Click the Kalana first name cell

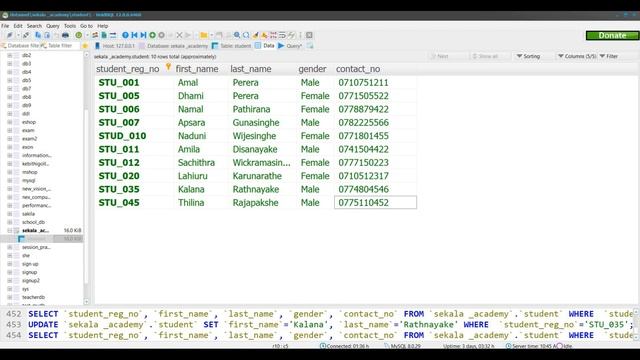(191, 189)
